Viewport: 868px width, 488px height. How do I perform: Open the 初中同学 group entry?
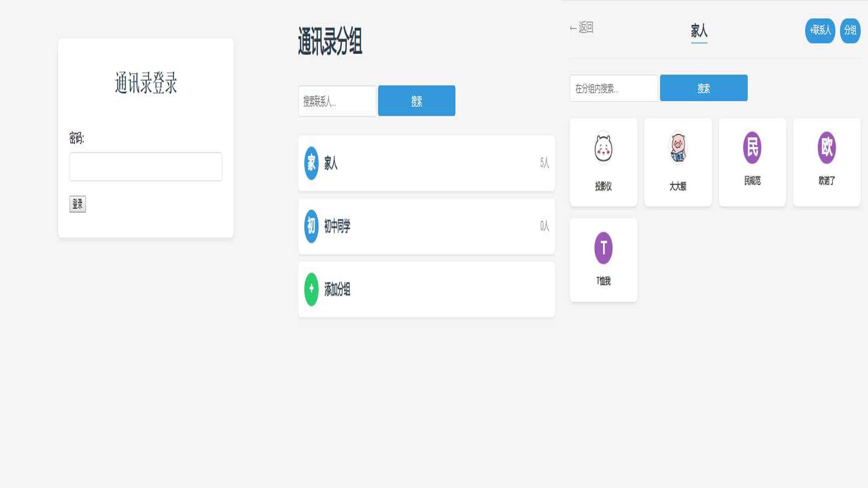[426, 227]
